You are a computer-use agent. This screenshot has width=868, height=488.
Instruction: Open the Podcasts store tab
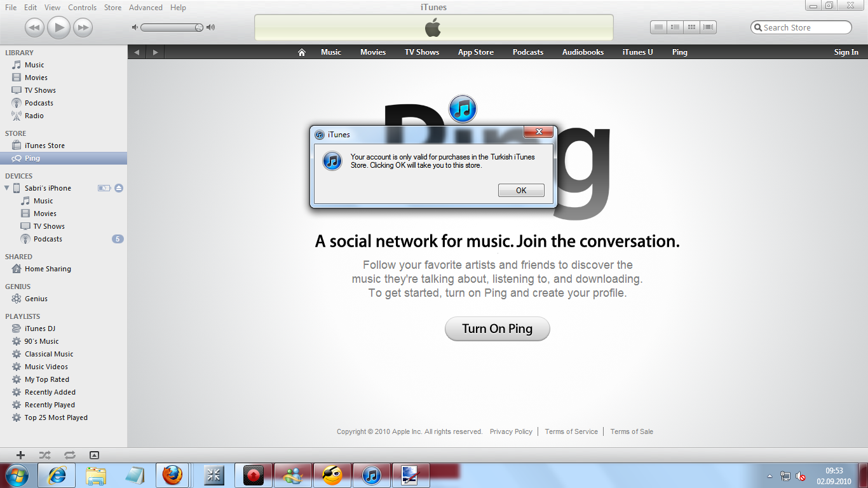(x=528, y=52)
